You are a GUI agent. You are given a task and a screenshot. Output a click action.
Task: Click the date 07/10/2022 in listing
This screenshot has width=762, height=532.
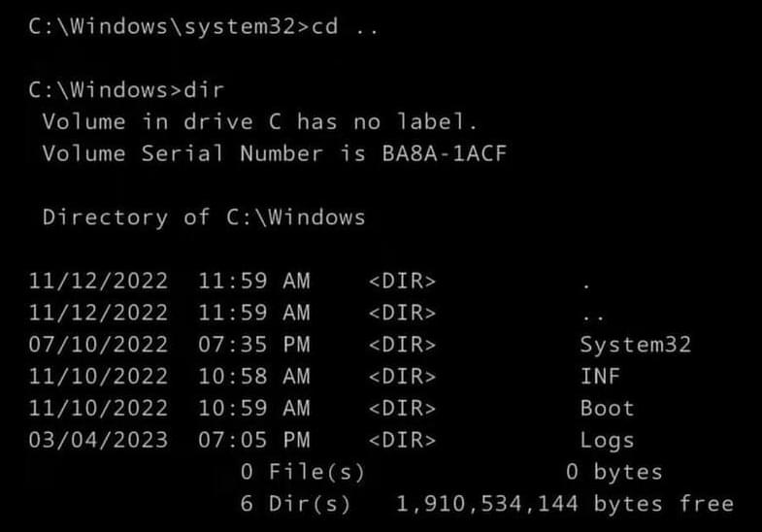click(98, 345)
